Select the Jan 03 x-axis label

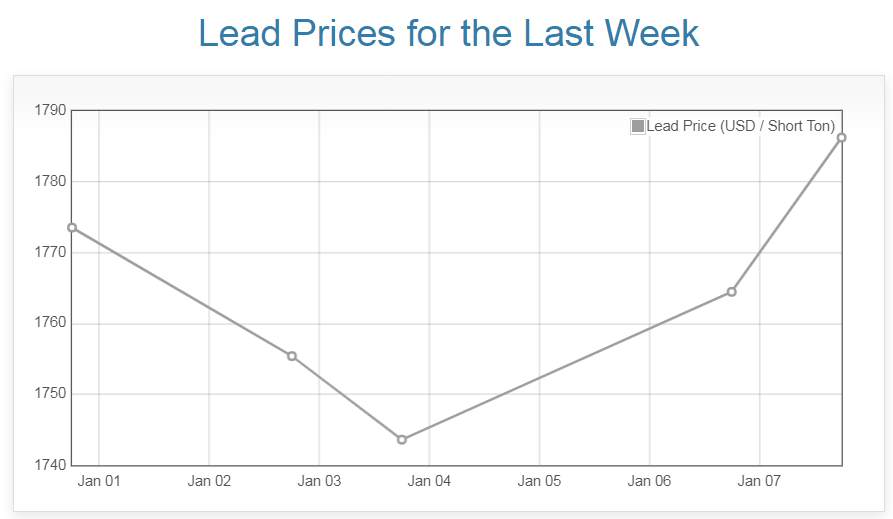pos(319,481)
